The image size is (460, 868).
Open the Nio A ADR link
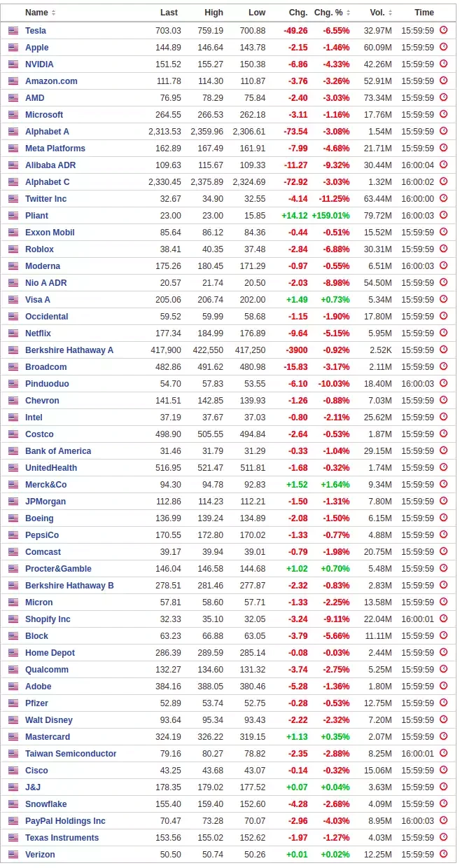point(46,283)
